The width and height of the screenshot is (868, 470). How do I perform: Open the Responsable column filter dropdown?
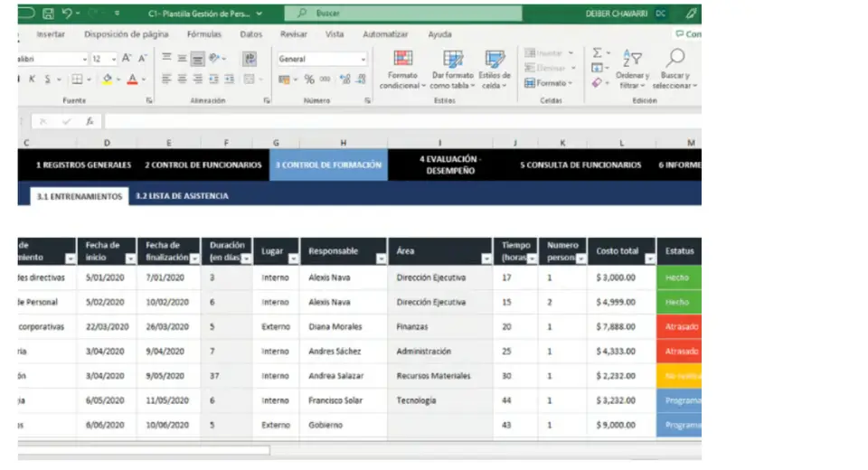click(381, 259)
